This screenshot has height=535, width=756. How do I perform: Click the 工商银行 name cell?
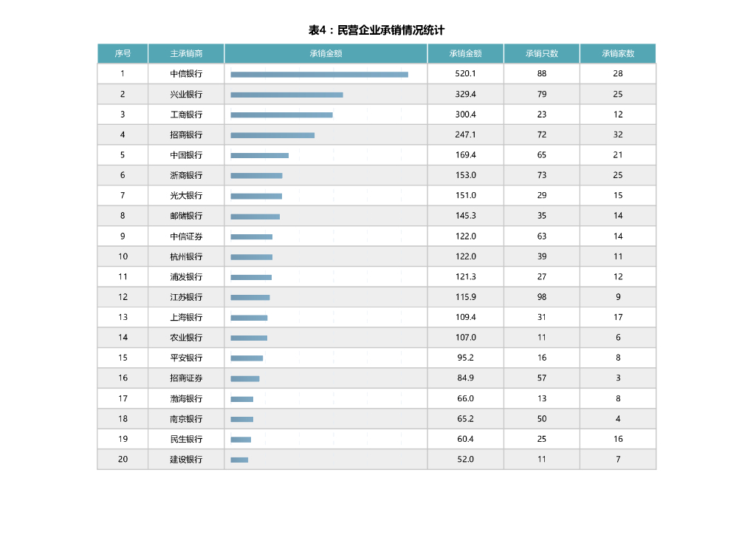[186, 115]
